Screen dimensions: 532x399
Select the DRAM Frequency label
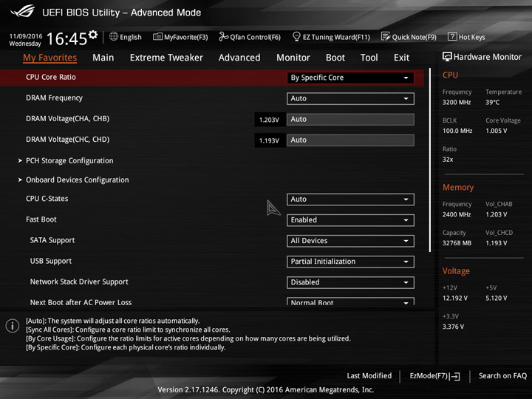pyautogui.click(x=54, y=98)
